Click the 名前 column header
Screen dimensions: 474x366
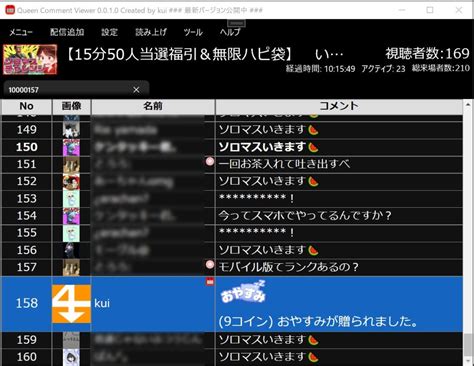click(153, 106)
